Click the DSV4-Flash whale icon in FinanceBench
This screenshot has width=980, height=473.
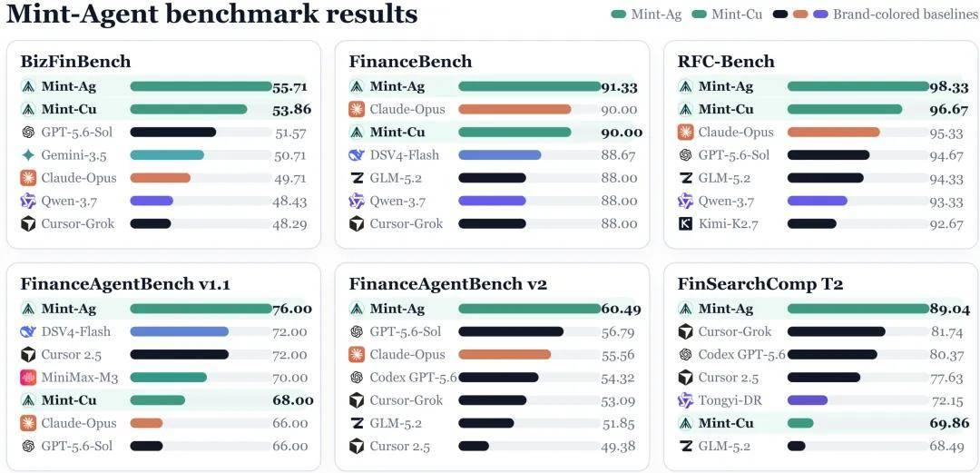pos(357,155)
